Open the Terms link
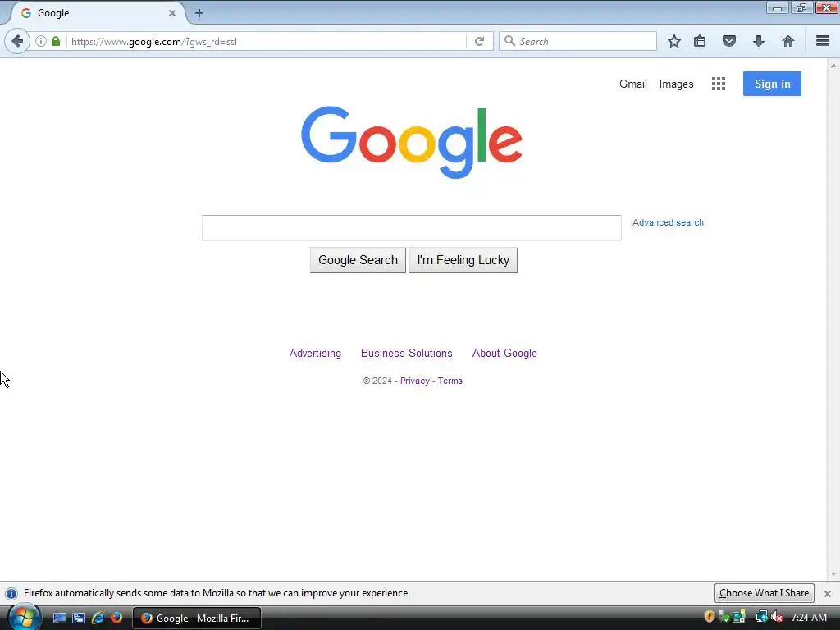The width and height of the screenshot is (840, 630). [x=450, y=381]
